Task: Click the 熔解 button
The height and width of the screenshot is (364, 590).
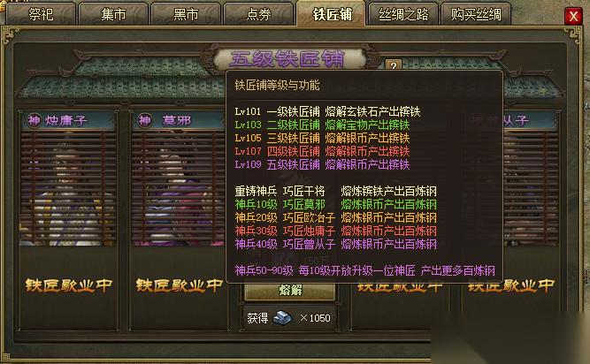Action: click(290, 292)
